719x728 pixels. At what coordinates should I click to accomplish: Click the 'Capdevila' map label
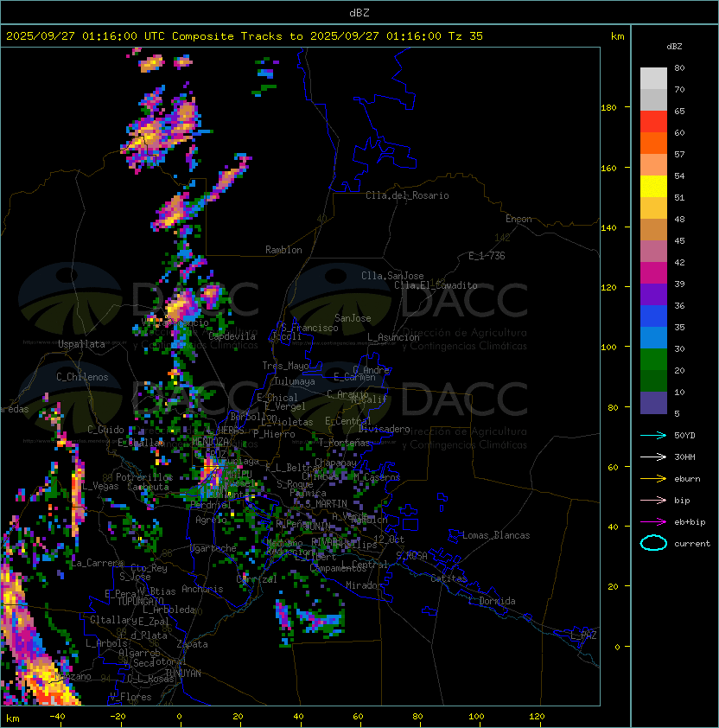pyautogui.click(x=232, y=336)
